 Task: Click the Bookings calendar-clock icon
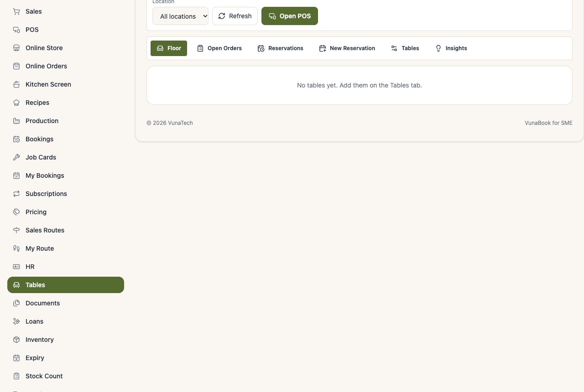16,139
